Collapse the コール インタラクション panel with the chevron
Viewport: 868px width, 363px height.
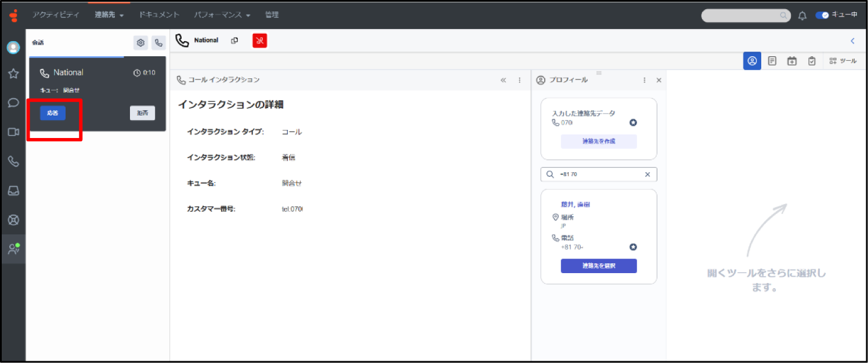click(503, 80)
